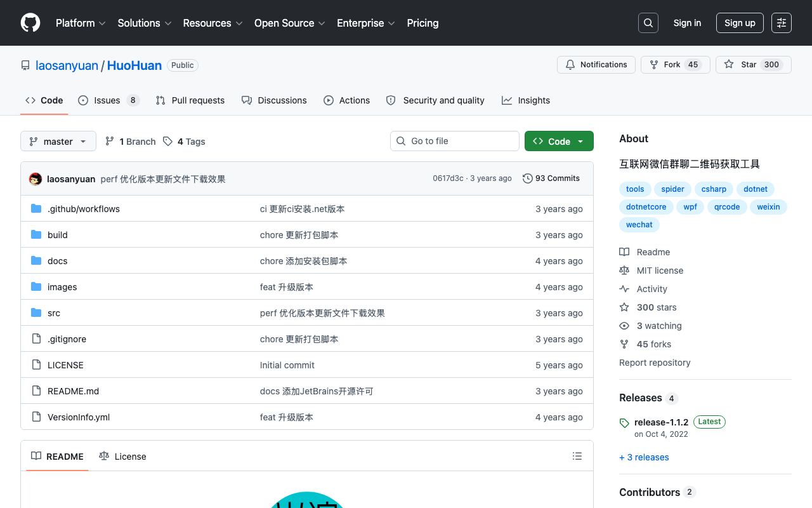The image size is (812, 508).
Task: Click the laosanyuan avatar image
Action: 36,179
